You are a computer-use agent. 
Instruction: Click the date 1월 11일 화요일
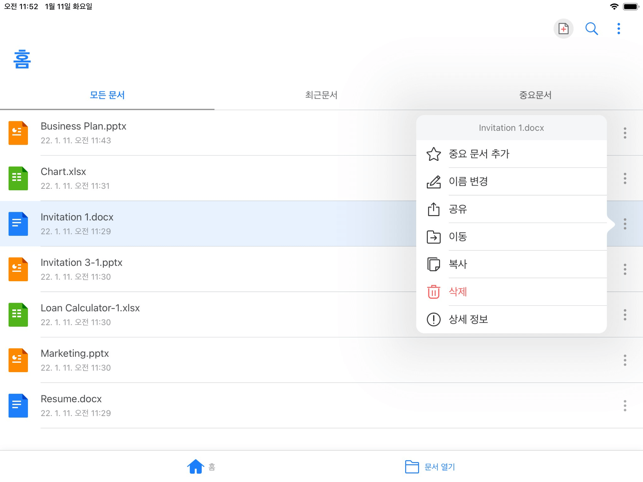68,7
